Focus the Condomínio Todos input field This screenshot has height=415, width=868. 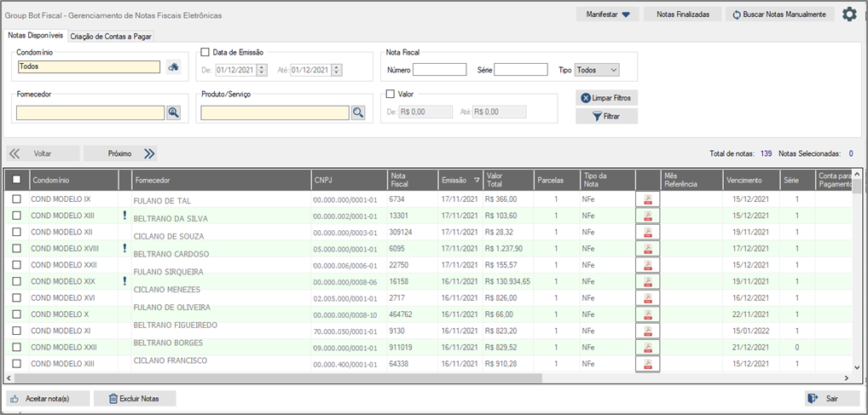89,67
